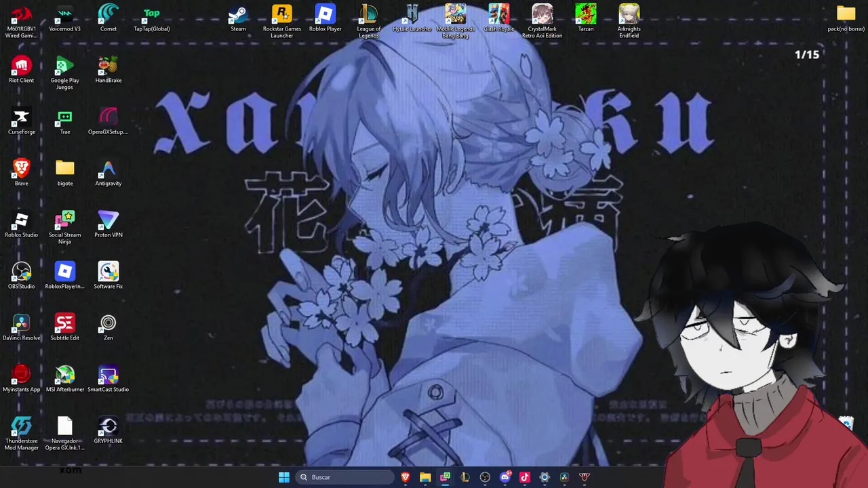This screenshot has height=488, width=868.
Task: Launch the Tarzan game shortcut
Action: tap(586, 18)
